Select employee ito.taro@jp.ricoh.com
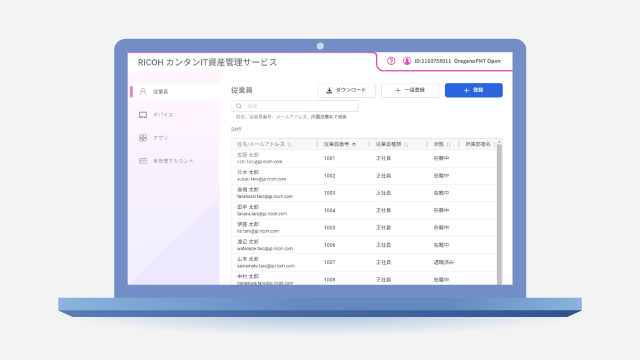Screen dimensions: 640x360 (258, 231)
